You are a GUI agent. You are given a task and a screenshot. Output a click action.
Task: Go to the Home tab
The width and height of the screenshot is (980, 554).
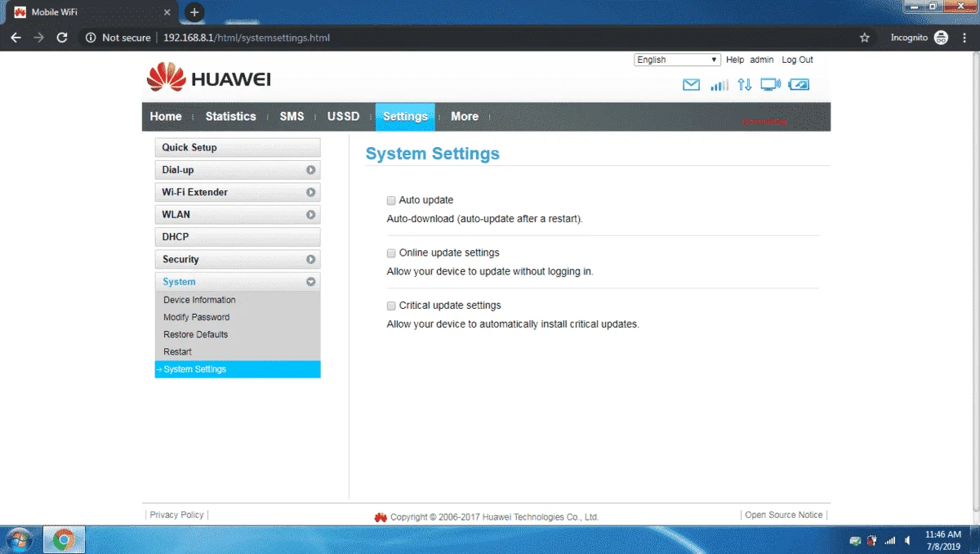[x=166, y=117]
